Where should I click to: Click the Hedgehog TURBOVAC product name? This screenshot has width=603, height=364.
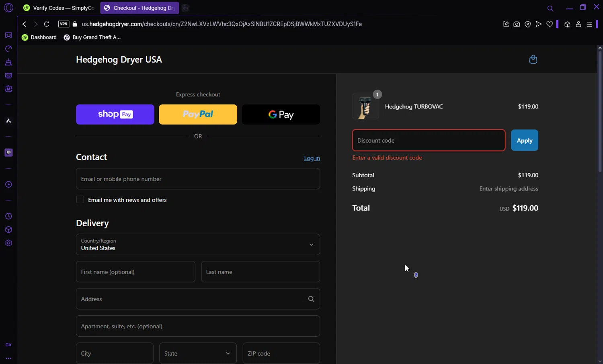(x=414, y=106)
